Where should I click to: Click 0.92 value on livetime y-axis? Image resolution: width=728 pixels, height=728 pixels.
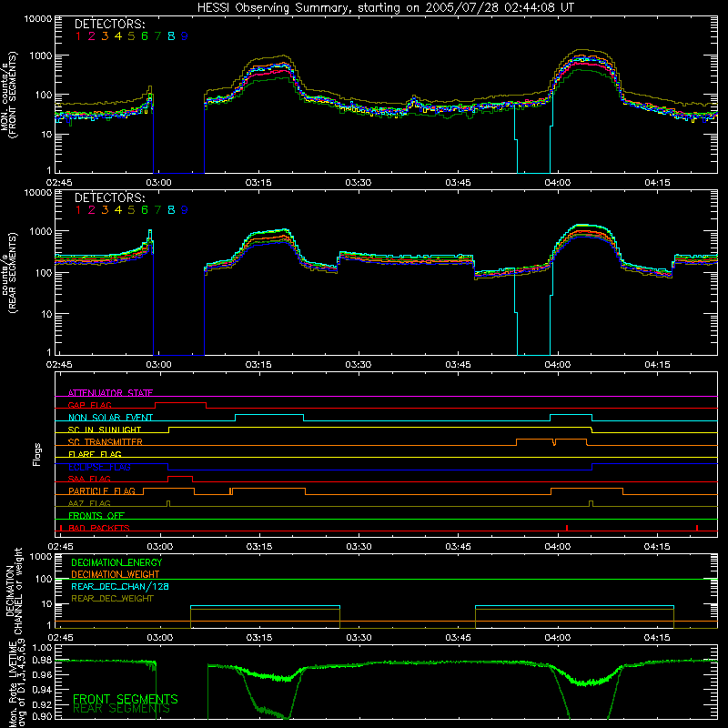click(42, 704)
